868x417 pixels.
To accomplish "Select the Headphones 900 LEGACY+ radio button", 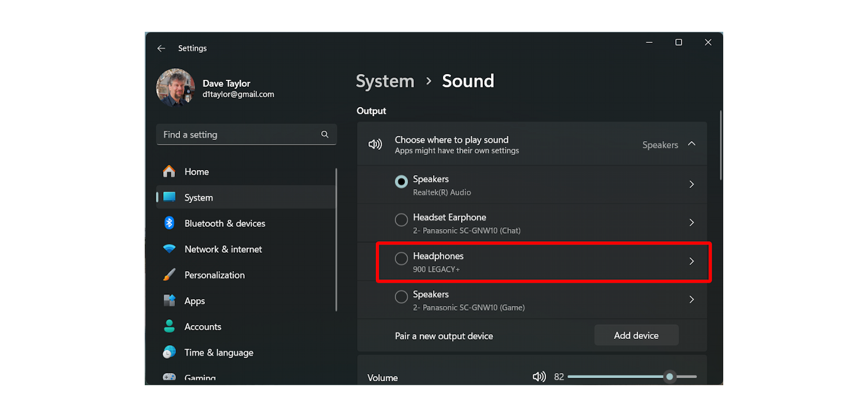I will click(x=401, y=258).
